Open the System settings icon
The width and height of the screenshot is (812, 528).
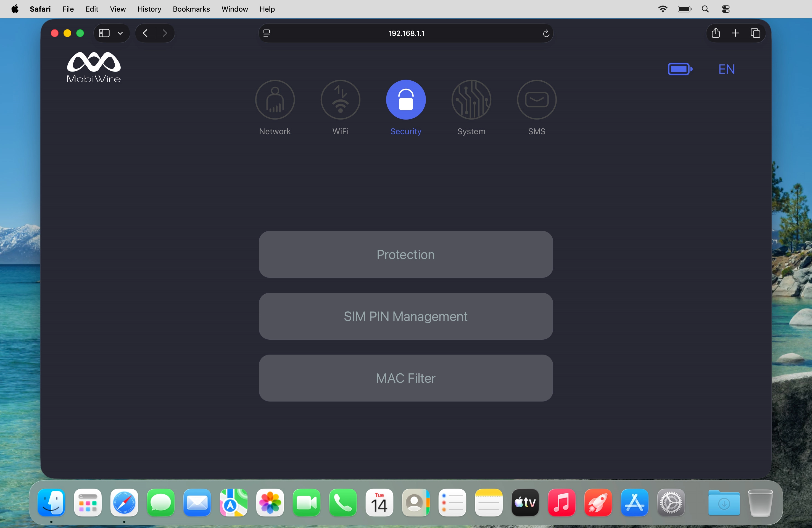pos(471,100)
